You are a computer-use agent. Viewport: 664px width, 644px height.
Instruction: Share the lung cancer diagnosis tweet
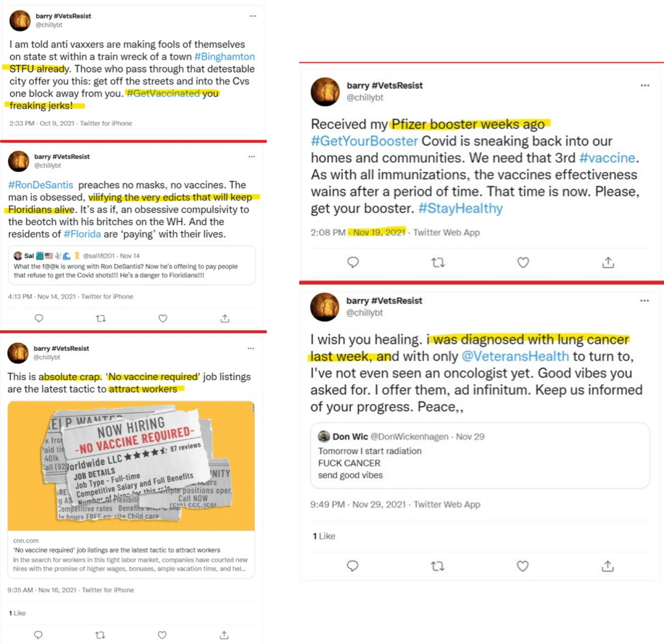pyautogui.click(x=608, y=566)
